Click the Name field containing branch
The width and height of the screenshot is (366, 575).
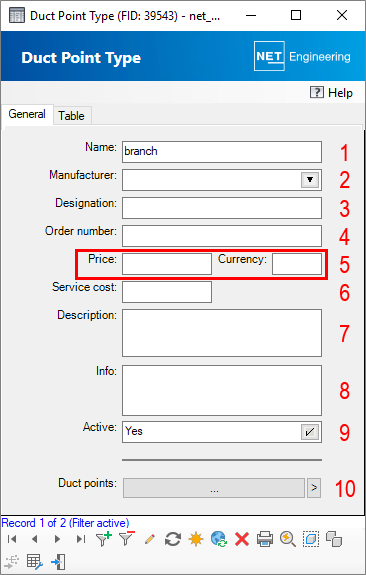222,152
